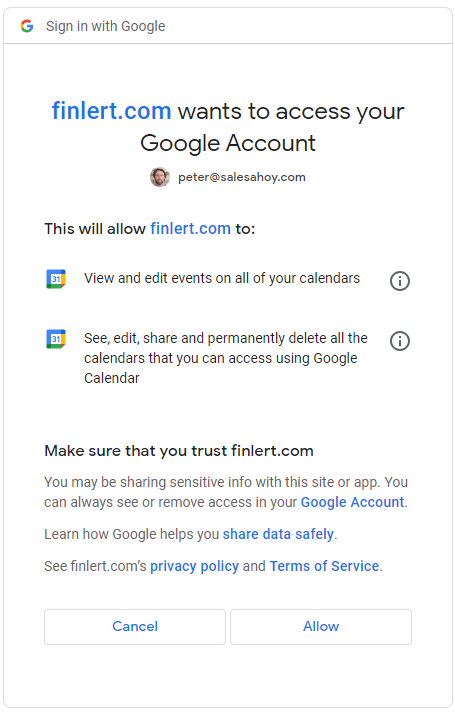Click Calendar icon beside See, edit, share permission

tap(56, 339)
